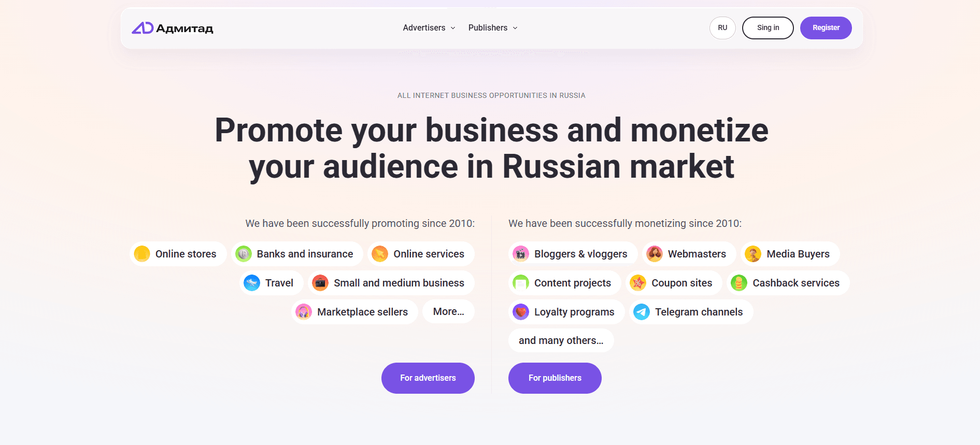Click the Travel airplane icon
Screen dimensions: 980x445
[252, 283]
